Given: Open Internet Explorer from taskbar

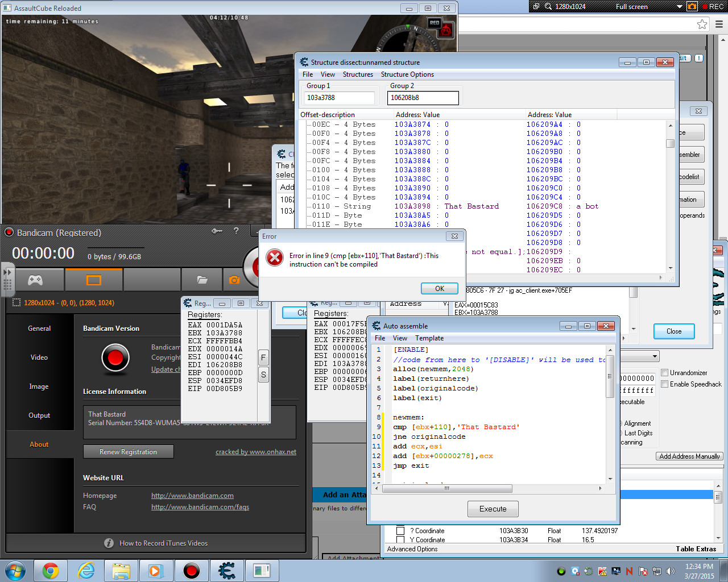Looking at the screenshot, I should (86, 571).
